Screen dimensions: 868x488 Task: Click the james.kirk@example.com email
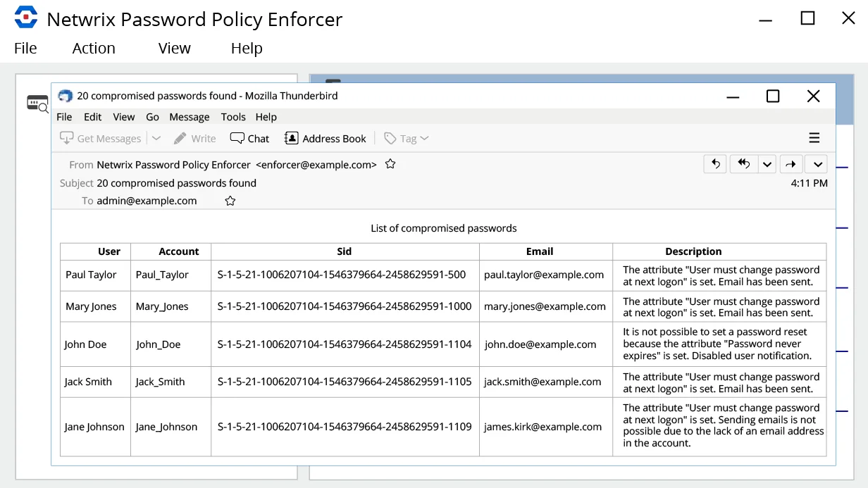543,427
